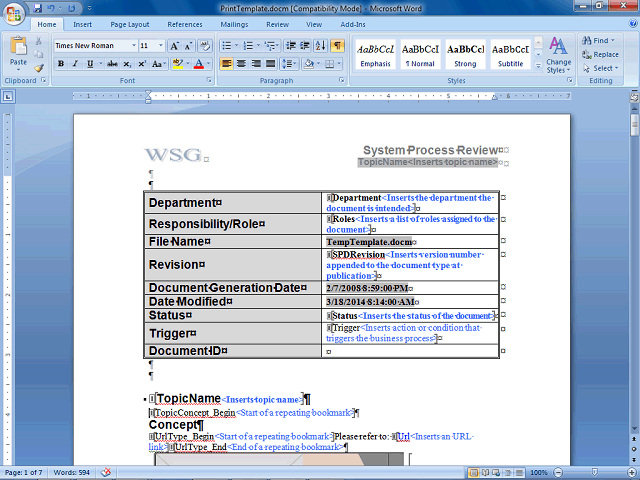Center align the paragraph
This screenshot has height=480, width=640.
(x=242, y=64)
